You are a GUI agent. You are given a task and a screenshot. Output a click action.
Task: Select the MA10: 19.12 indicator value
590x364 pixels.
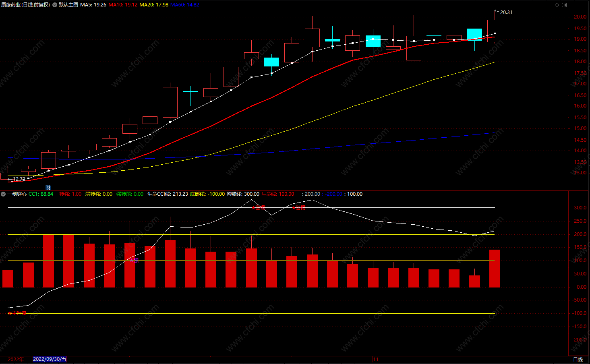(x=123, y=5)
